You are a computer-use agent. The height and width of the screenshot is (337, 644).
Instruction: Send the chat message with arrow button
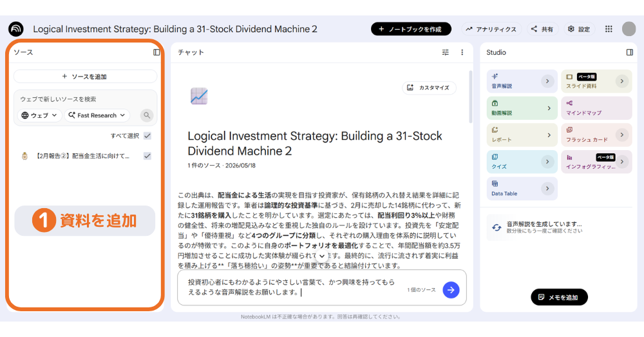click(x=451, y=290)
